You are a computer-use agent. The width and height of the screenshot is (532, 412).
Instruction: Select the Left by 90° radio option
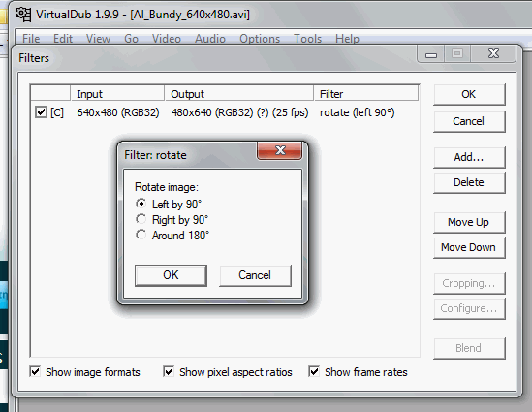141,204
